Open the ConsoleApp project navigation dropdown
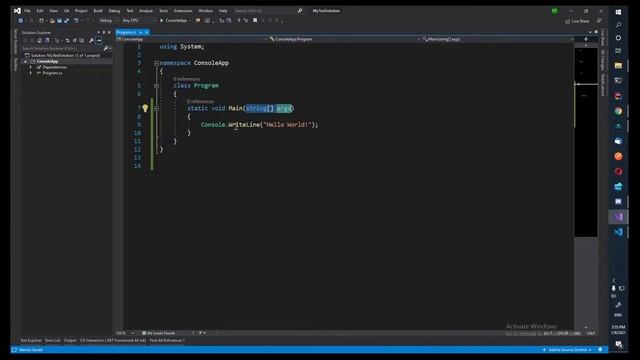Image resolution: width=640 pixels, height=360 pixels. (192, 39)
